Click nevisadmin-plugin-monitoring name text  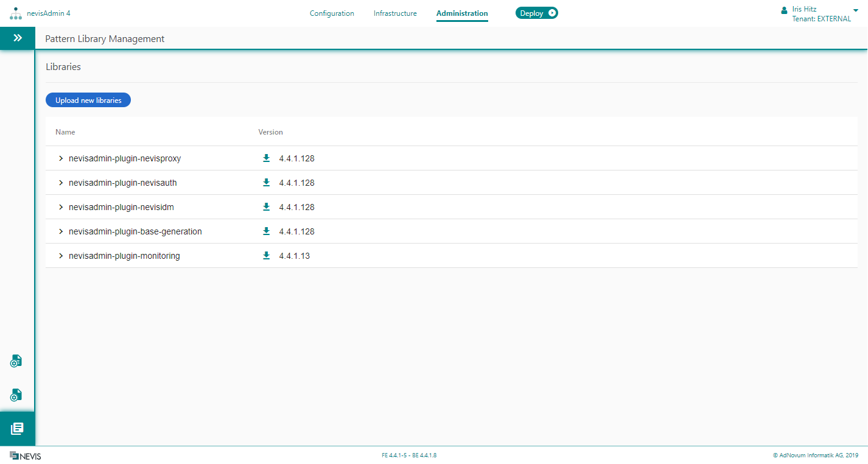(x=124, y=256)
